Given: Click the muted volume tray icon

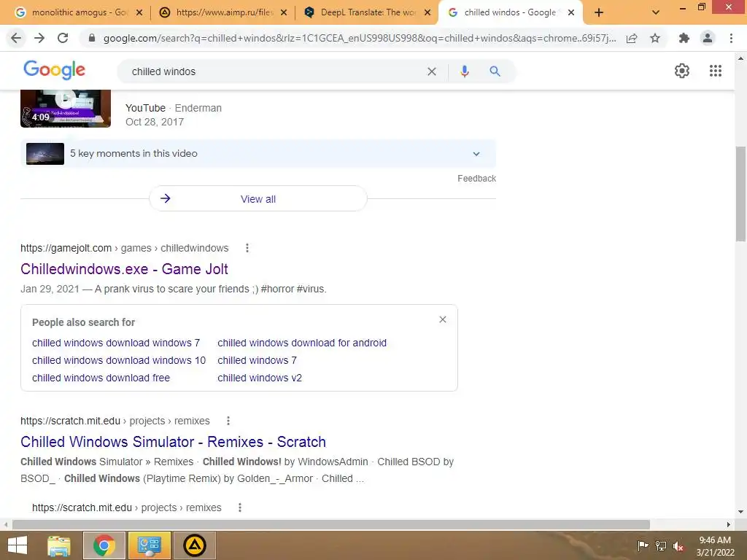Looking at the screenshot, I should [x=678, y=545].
